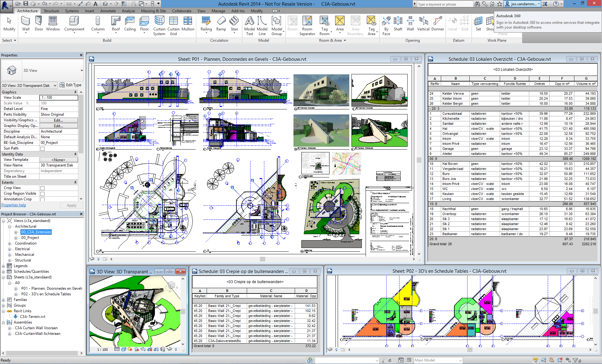Open the Massing & Site tab
Image resolution: width=602 pixels, height=364 pixels.
(x=153, y=11)
